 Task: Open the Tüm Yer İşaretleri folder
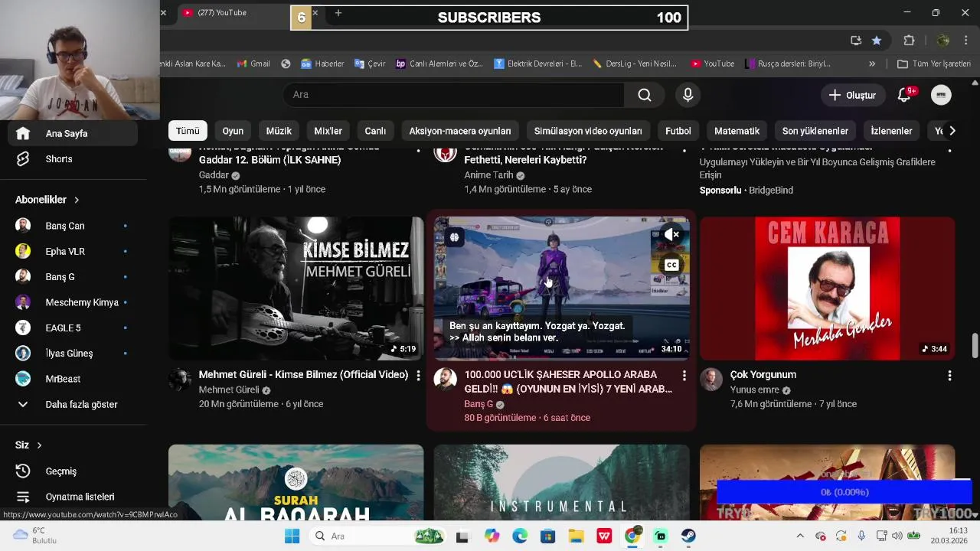point(933,64)
